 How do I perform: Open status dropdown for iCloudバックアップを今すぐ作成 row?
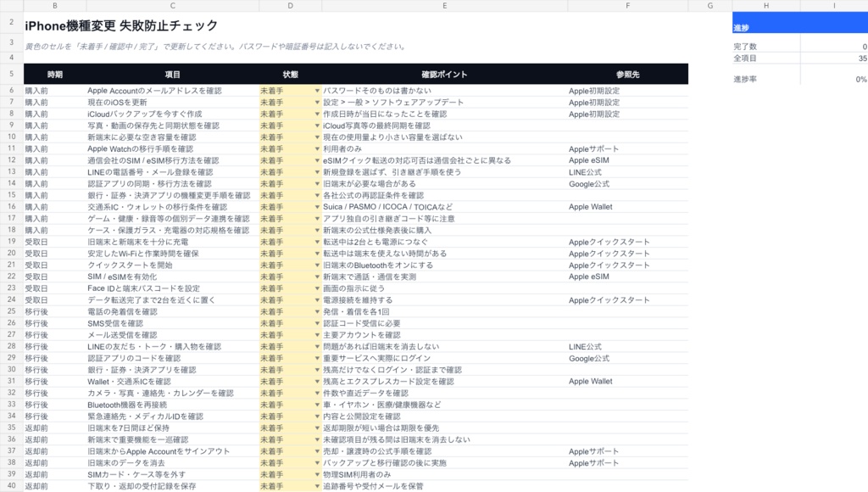(317, 115)
